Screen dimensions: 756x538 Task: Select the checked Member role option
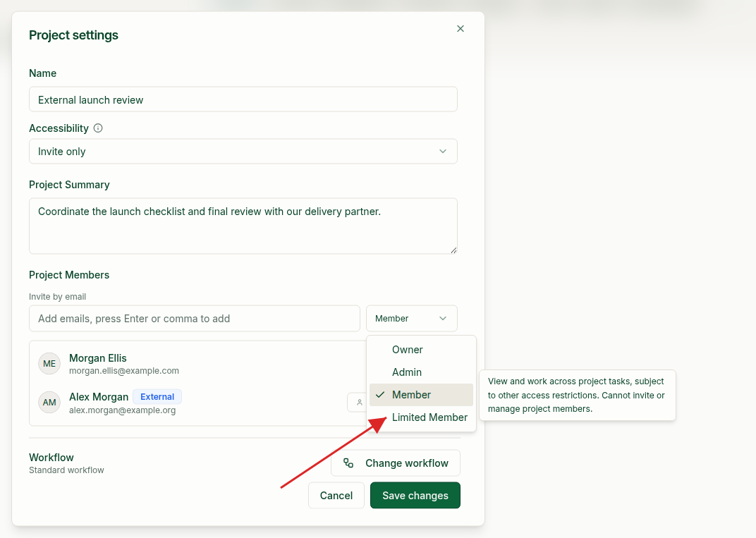click(x=422, y=395)
